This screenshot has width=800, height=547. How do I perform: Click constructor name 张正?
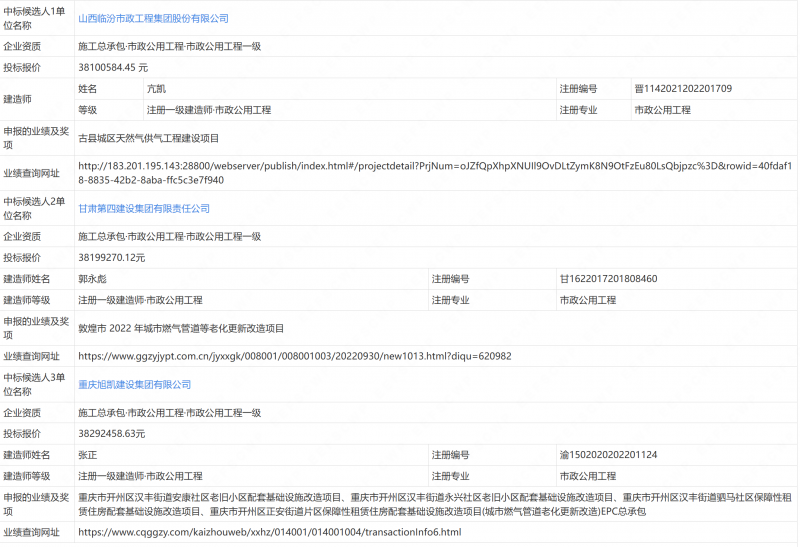(x=87, y=455)
